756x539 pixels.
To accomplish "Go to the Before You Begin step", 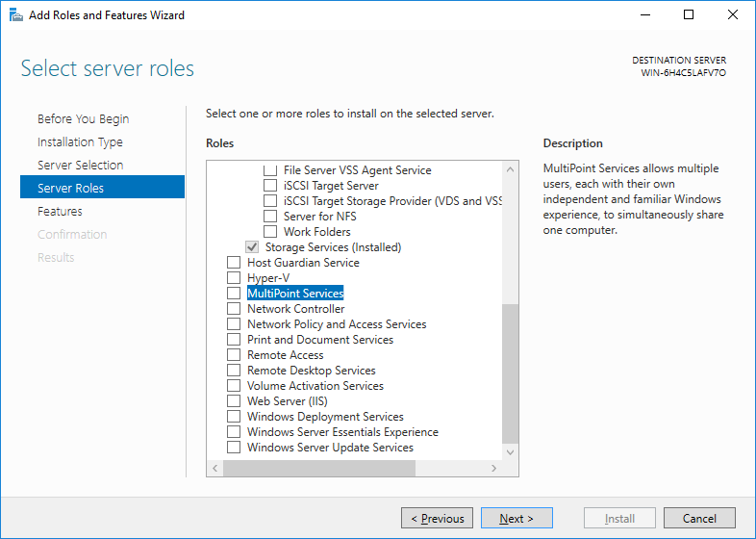I will coord(84,118).
